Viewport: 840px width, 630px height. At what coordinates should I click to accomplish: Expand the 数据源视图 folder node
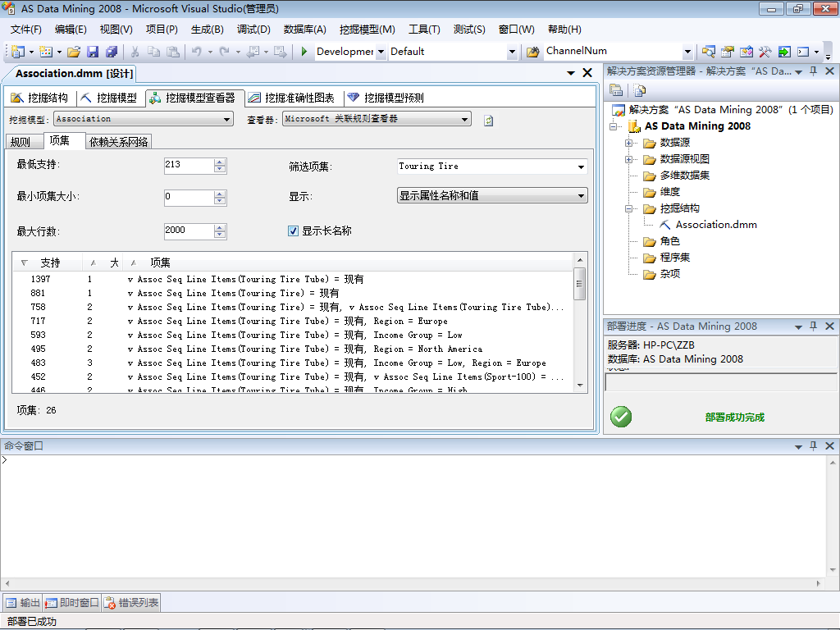628,160
